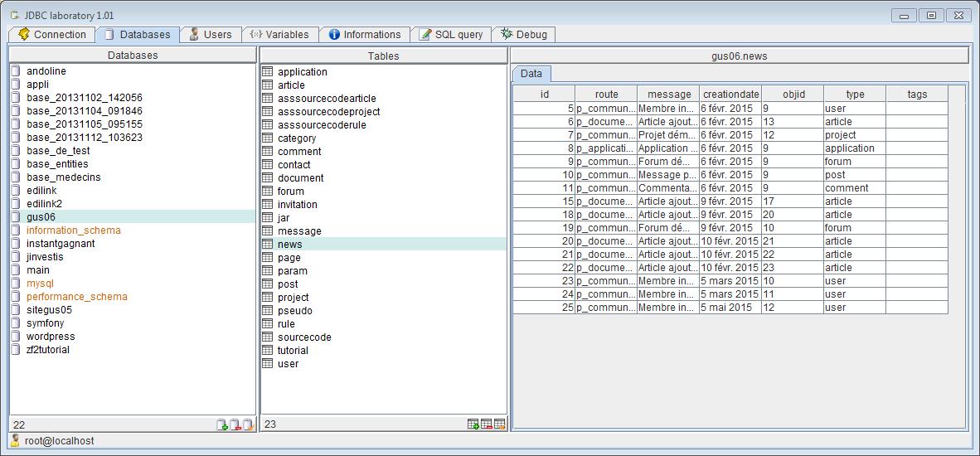Open the comment table
The height and width of the screenshot is (456, 980).
click(x=383, y=151)
